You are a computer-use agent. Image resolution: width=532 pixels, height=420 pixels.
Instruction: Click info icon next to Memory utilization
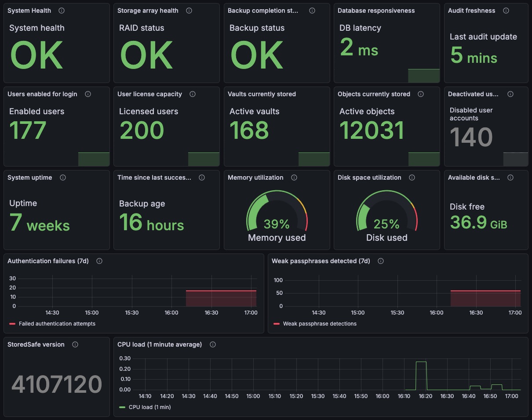[x=294, y=177]
